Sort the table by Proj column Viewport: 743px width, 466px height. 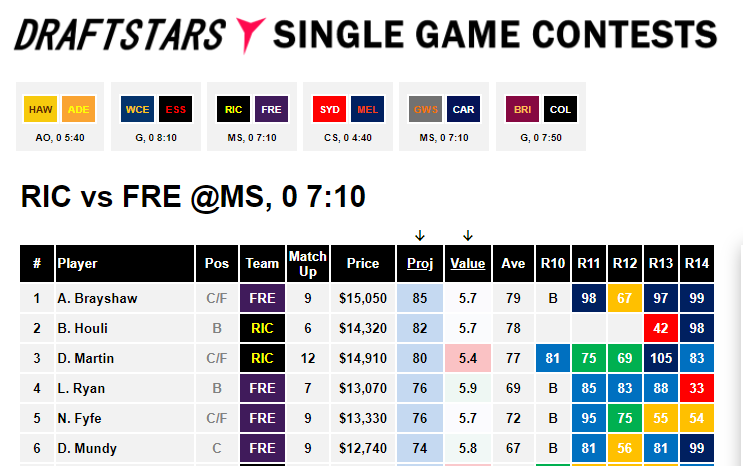(x=420, y=264)
